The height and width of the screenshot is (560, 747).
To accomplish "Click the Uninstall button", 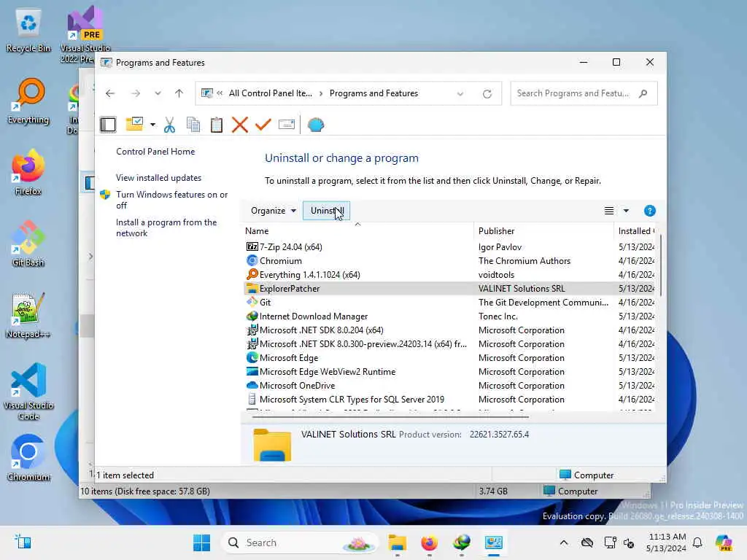I will 326,211.
